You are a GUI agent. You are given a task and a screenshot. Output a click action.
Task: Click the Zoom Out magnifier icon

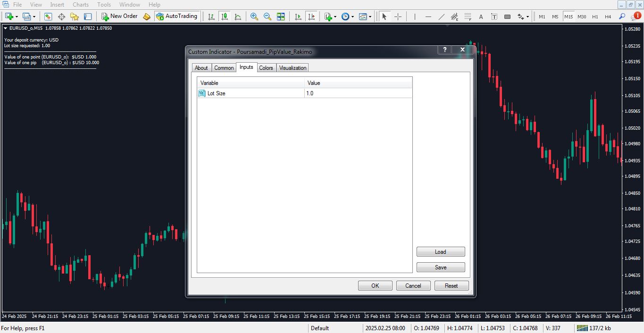coord(268,17)
